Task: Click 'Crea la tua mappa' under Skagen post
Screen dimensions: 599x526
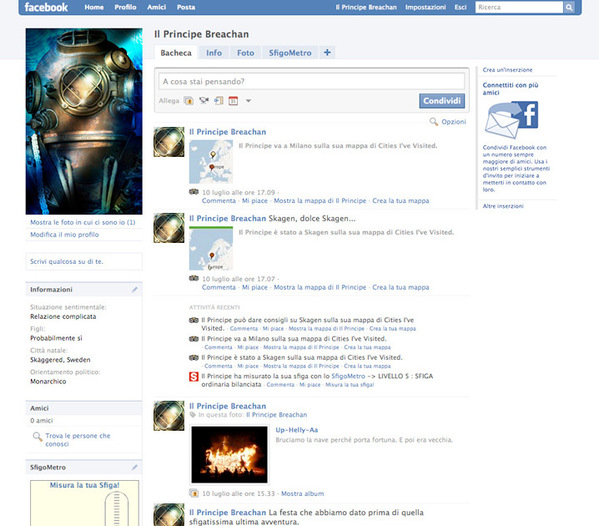Action: (x=401, y=287)
